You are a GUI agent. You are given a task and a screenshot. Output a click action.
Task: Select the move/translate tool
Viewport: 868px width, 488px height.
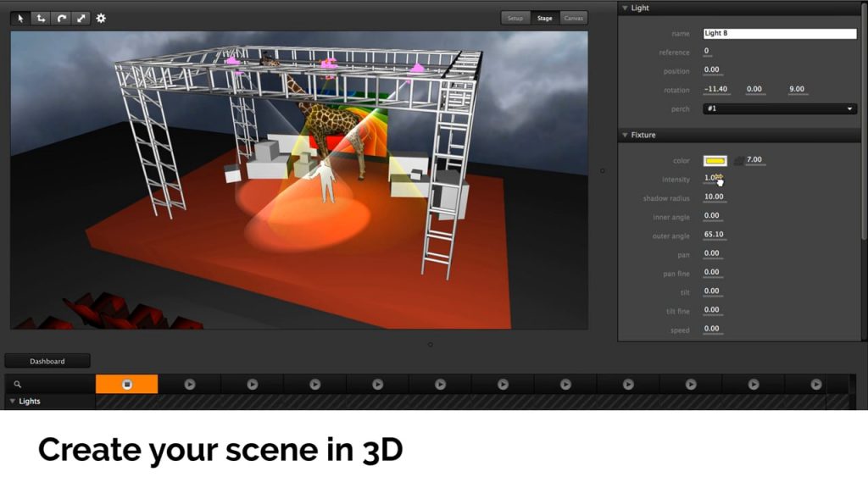41,18
